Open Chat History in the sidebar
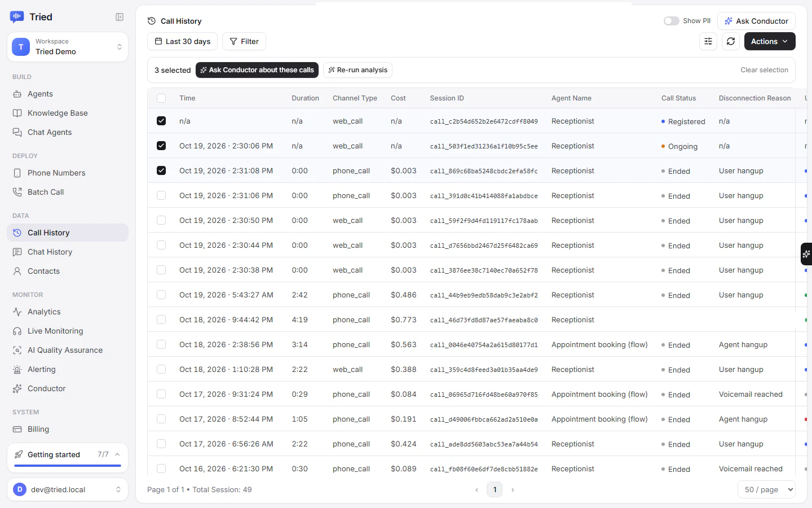This screenshot has height=508, width=812. pyautogui.click(x=68, y=252)
